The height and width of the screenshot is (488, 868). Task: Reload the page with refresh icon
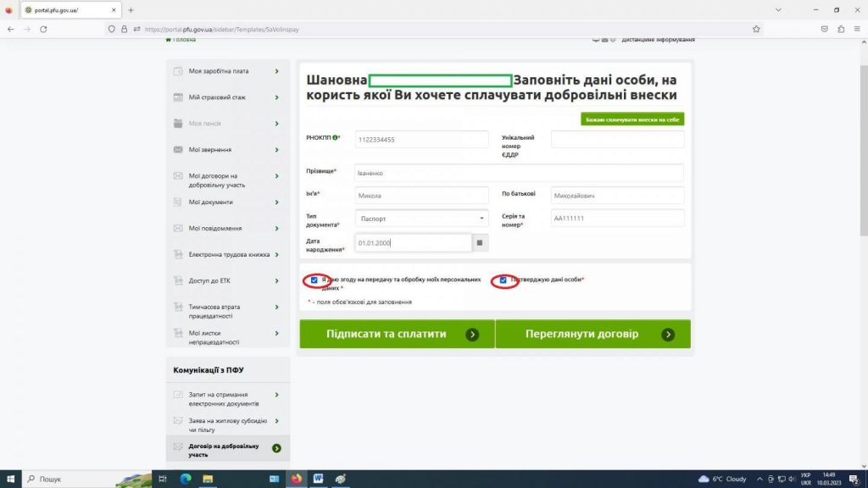(x=43, y=30)
